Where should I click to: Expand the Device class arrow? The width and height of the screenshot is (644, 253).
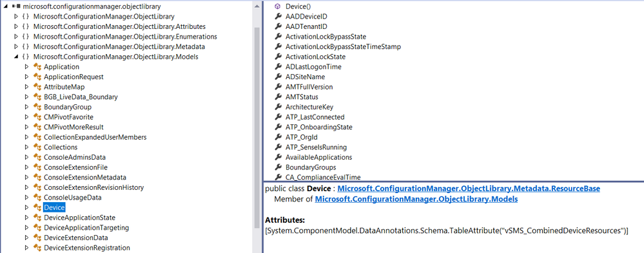tap(26, 207)
